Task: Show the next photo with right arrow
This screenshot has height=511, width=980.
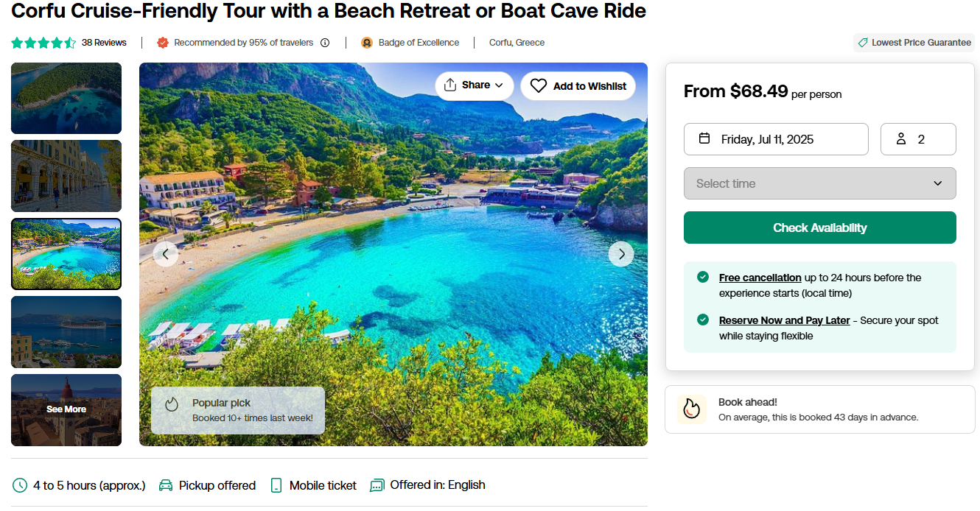Action: tap(621, 254)
